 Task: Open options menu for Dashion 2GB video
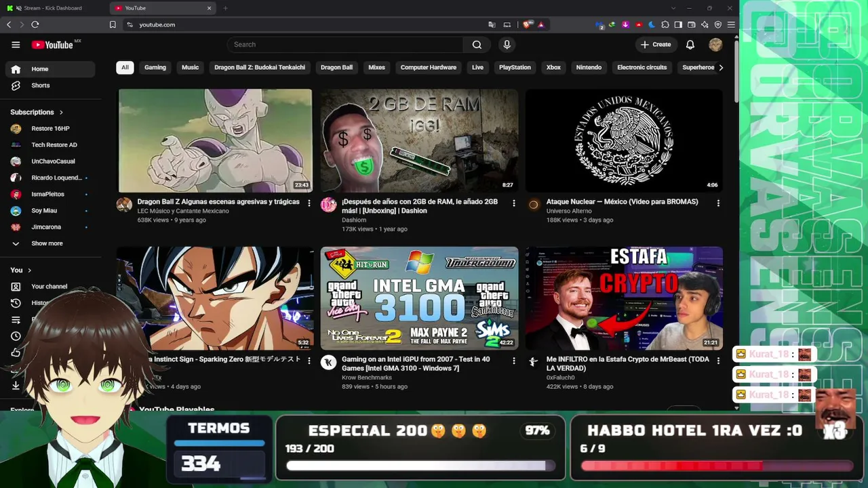point(513,203)
